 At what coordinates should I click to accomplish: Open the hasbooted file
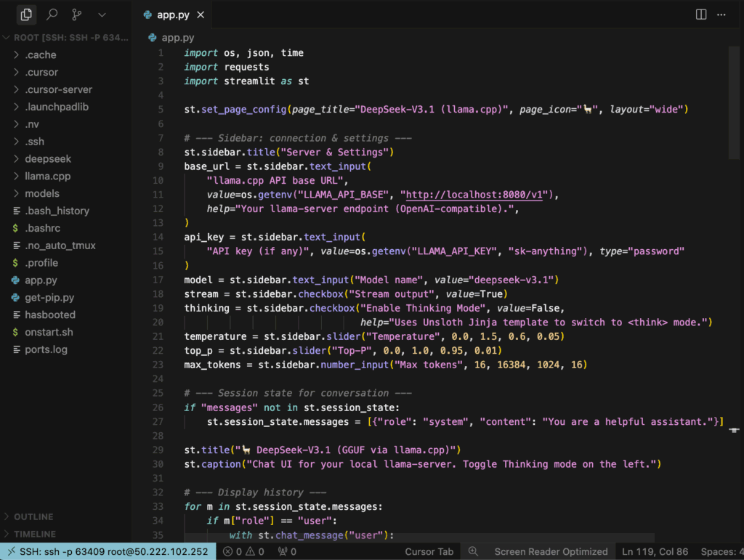[66, 315]
